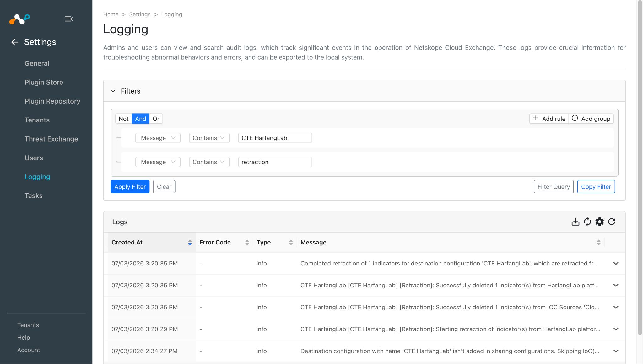Click the Copy Filter button
This screenshot has width=643, height=364.
(596, 187)
